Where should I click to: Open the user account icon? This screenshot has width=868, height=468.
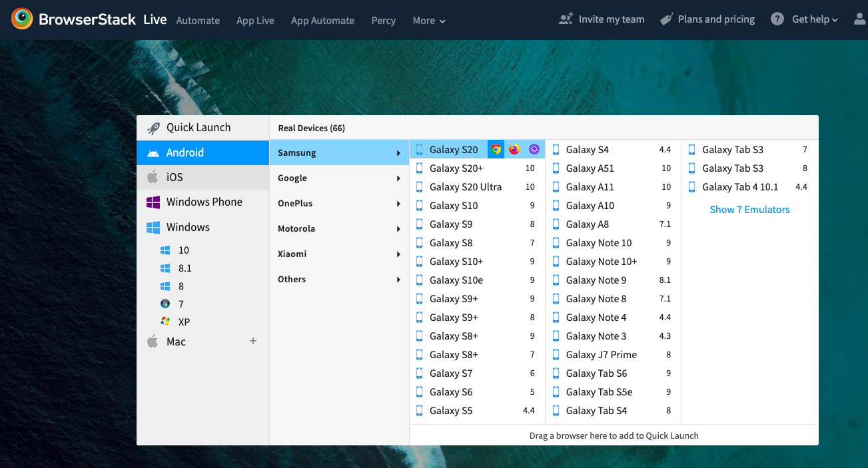tap(859, 19)
